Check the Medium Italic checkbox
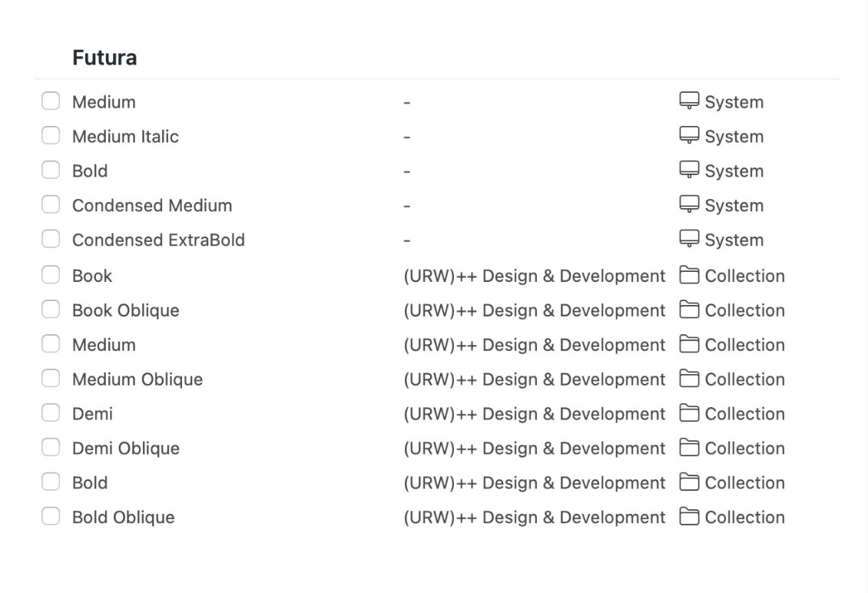868x593 pixels. [x=51, y=136]
